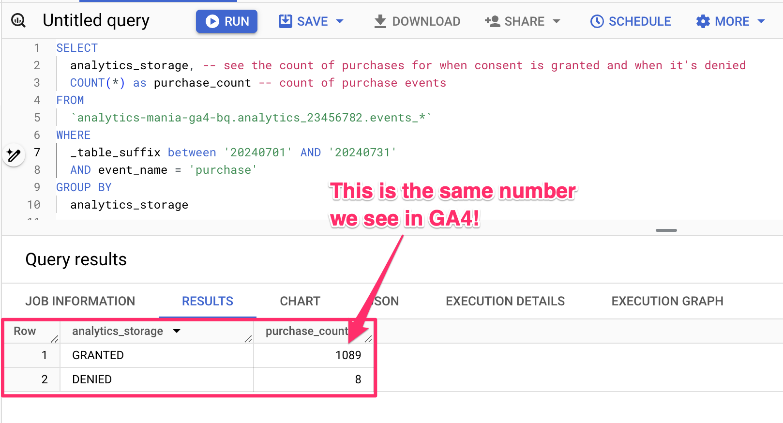Viewport: 783px width, 423px height.
Task: Select the EXECUTION GRAPH tab
Action: [667, 301]
